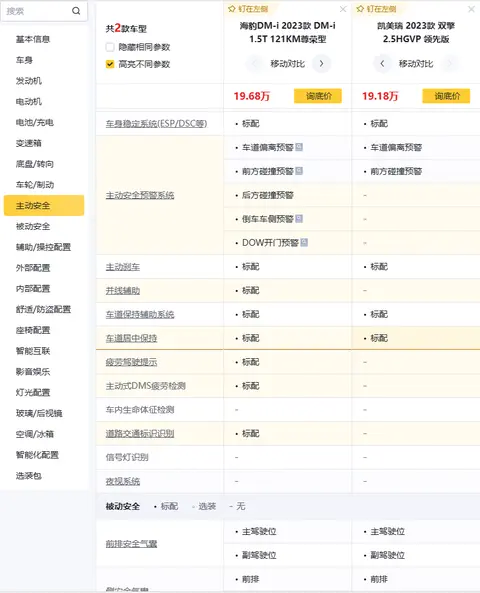Open 影音娱乐 section
Image resolution: width=480 pixels, height=593 pixels.
[x=33, y=372]
